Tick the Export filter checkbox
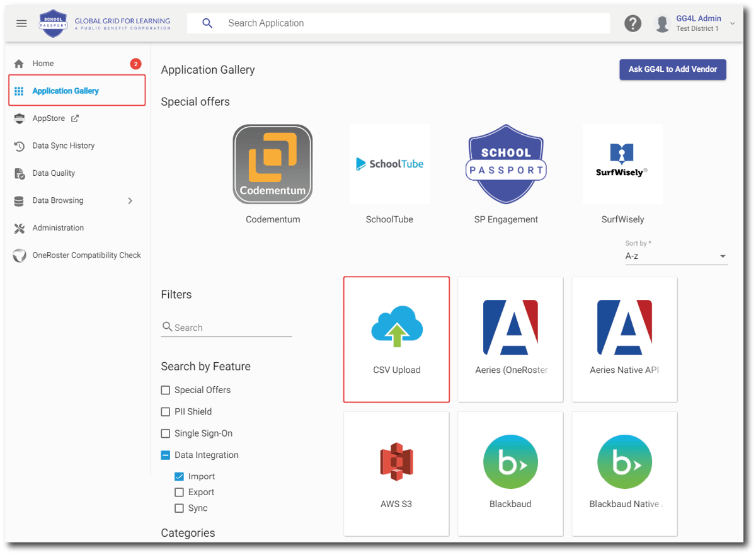Screen dimensions: 756x555 [x=180, y=493]
